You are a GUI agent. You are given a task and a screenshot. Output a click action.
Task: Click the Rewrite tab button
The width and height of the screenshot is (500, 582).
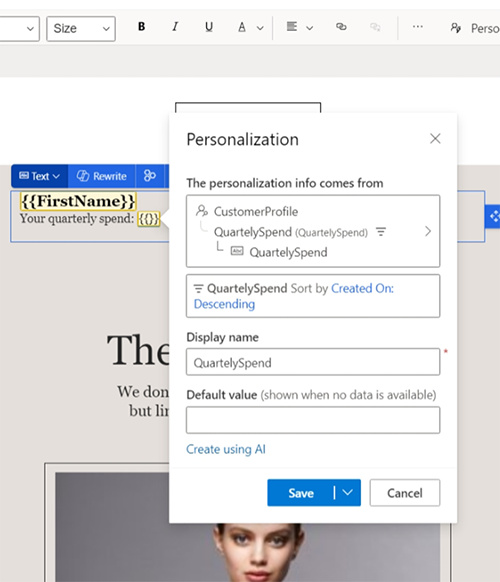tap(102, 176)
